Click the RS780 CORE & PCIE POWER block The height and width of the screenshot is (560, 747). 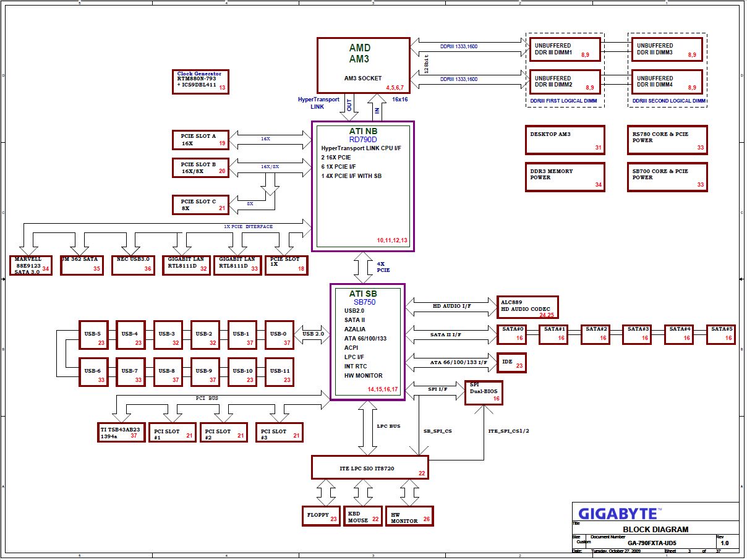click(x=667, y=140)
